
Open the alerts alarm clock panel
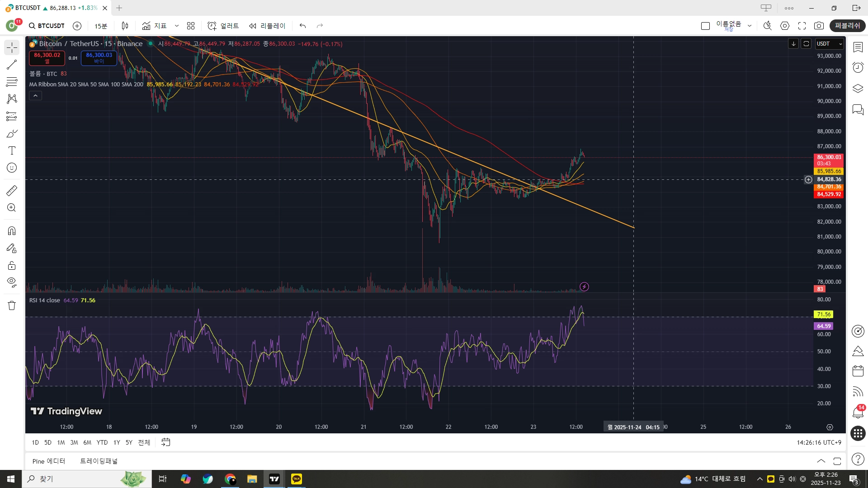coord(858,67)
